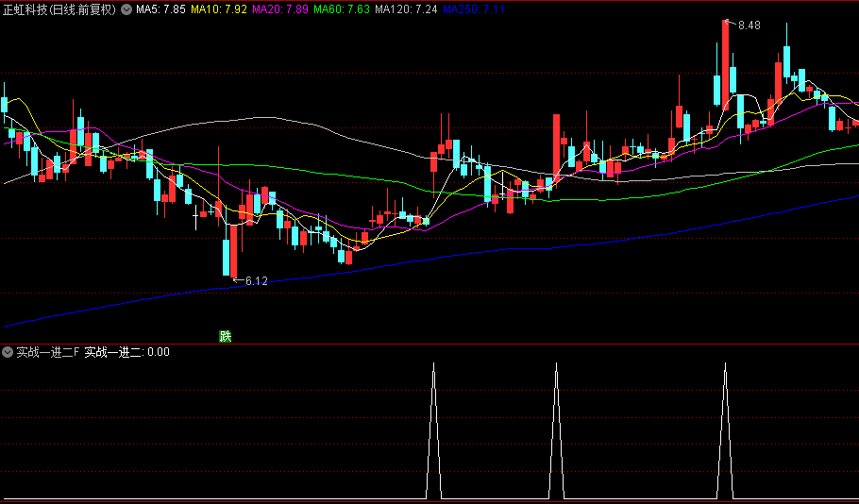Click the 6.12 low price marker
The width and height of the screenshot is (859, 504).
pos(257,281)
